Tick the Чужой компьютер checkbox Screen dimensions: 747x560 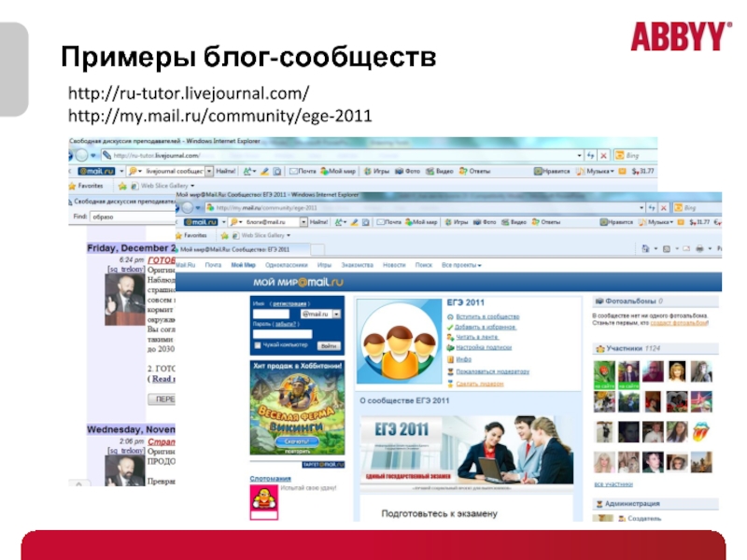pyautogui.click(x=258, y=344)
